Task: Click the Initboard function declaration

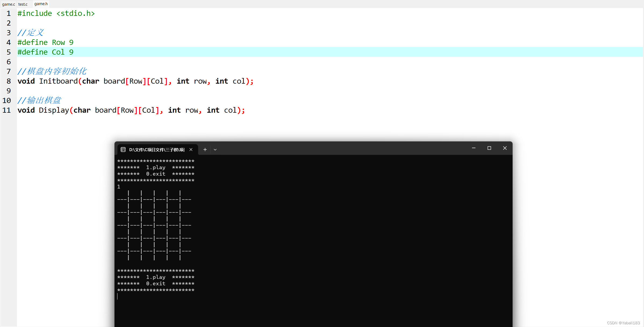Action: coord(58,81)
